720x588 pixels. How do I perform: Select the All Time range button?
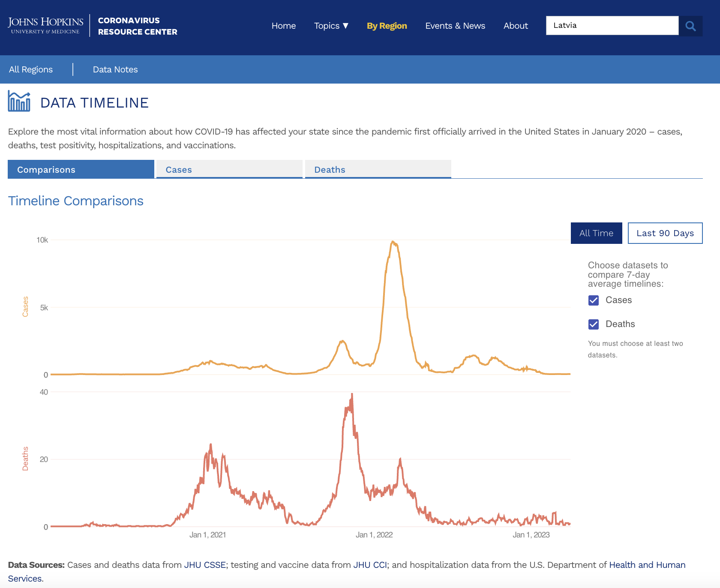(x=596, y=233)
